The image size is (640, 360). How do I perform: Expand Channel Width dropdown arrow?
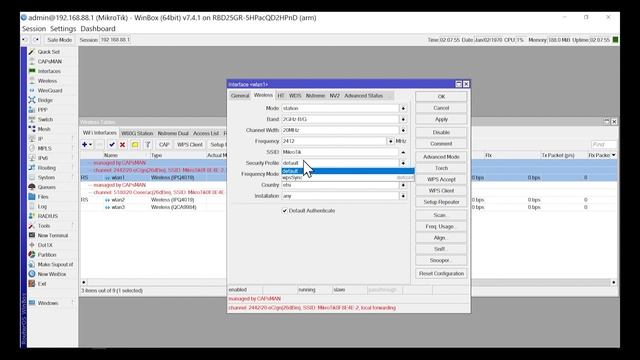[x=403, y=130]
